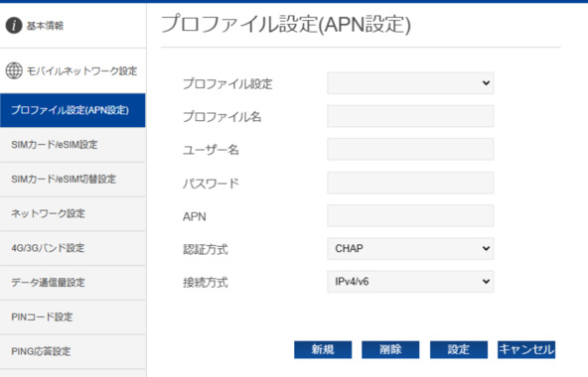Click the キャンセル button
Image resolution: width=588 pixels, height=377 pixels.
pyautogui.click(x=526, y=349)
